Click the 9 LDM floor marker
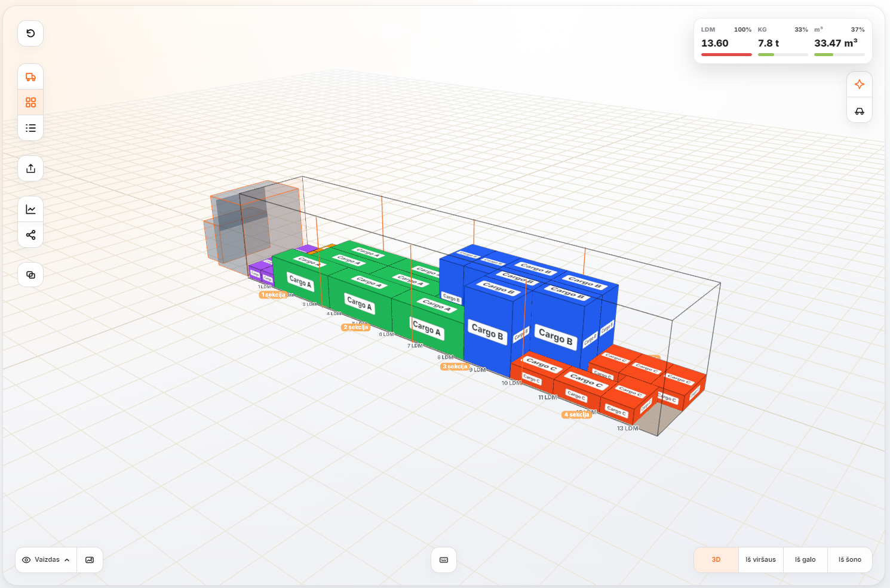The image size is (890, 588). 478,370
